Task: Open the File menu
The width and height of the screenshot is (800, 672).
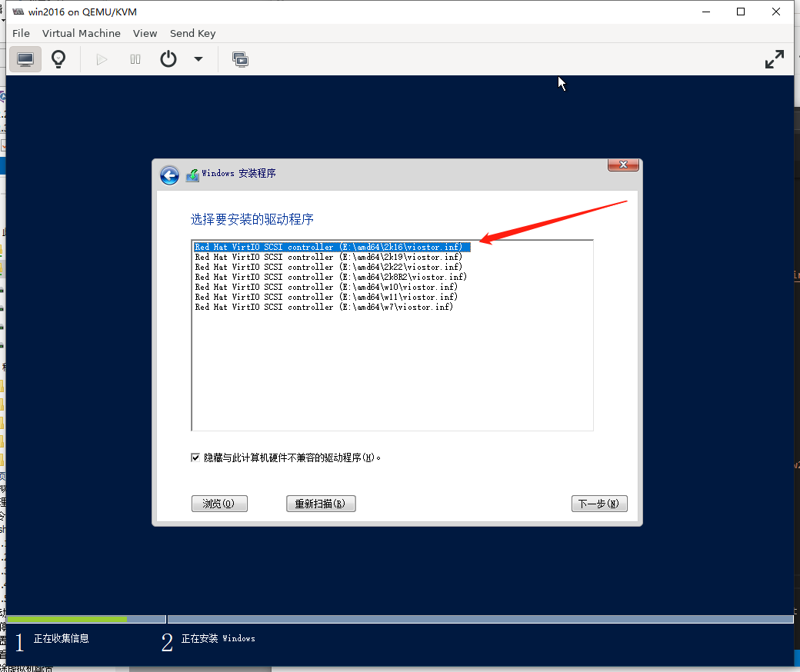Action: (21, 33)
